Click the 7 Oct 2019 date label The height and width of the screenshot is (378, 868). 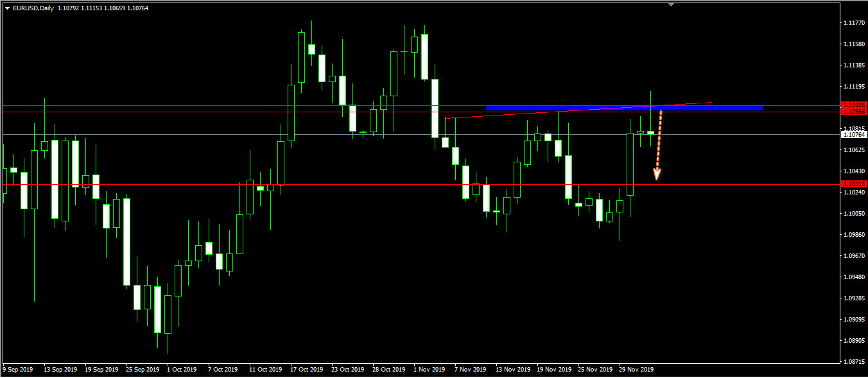(x=223, y=370)
